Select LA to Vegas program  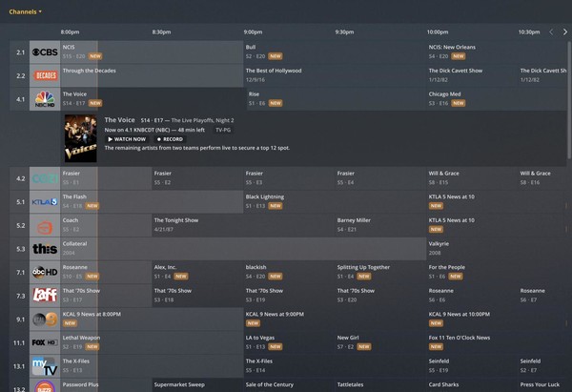[x=289, y=342]
